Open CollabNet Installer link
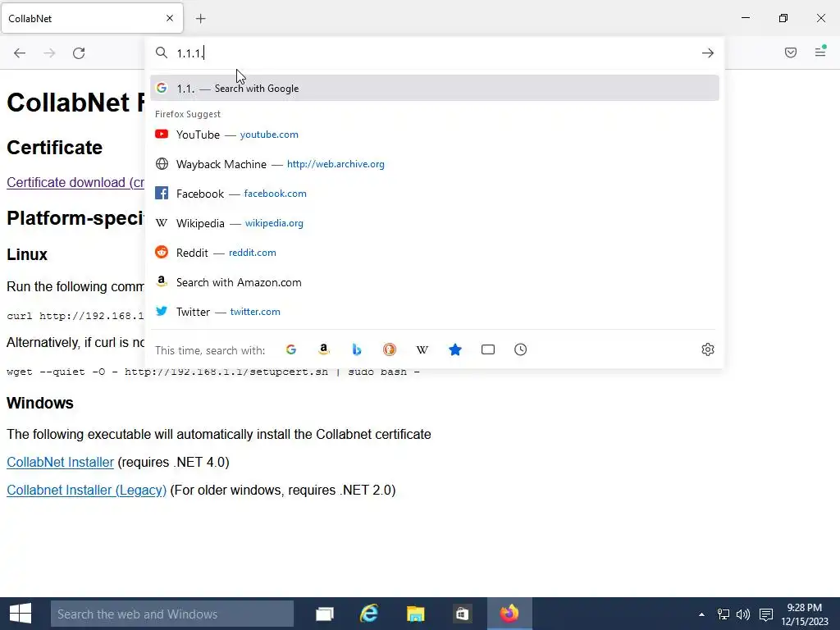Viewport: 840px width, 630px height. (60, 463)
